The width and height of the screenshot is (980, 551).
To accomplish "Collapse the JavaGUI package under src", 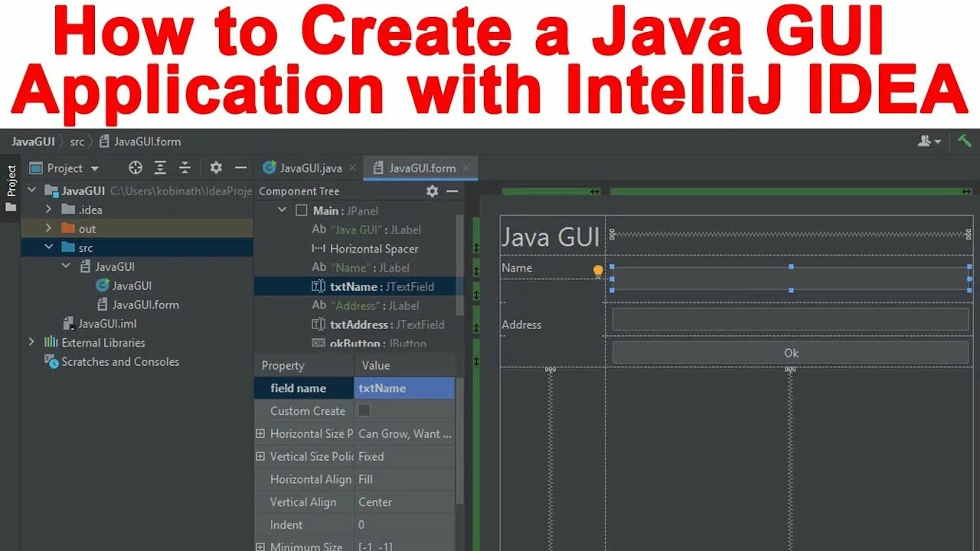I will 66,266.
